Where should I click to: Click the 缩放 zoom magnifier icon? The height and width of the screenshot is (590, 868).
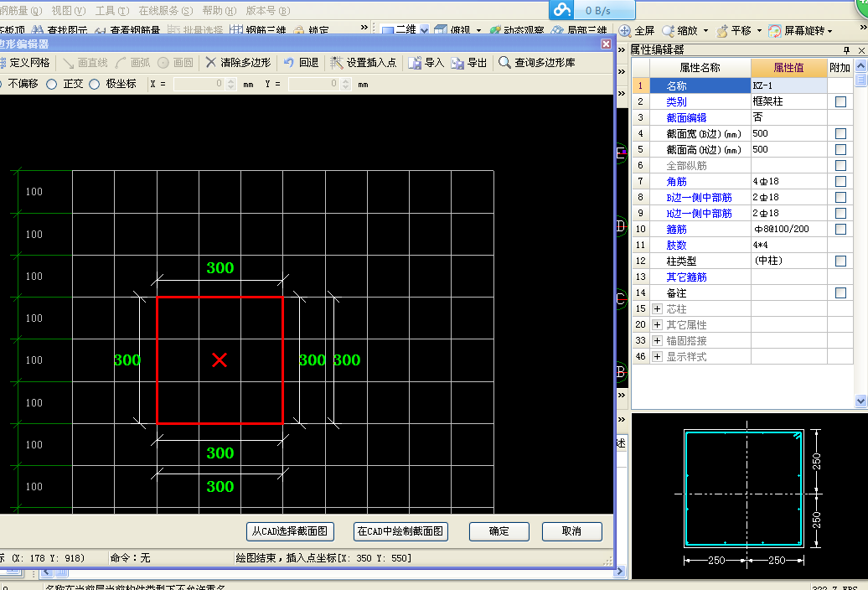[668, 30]
